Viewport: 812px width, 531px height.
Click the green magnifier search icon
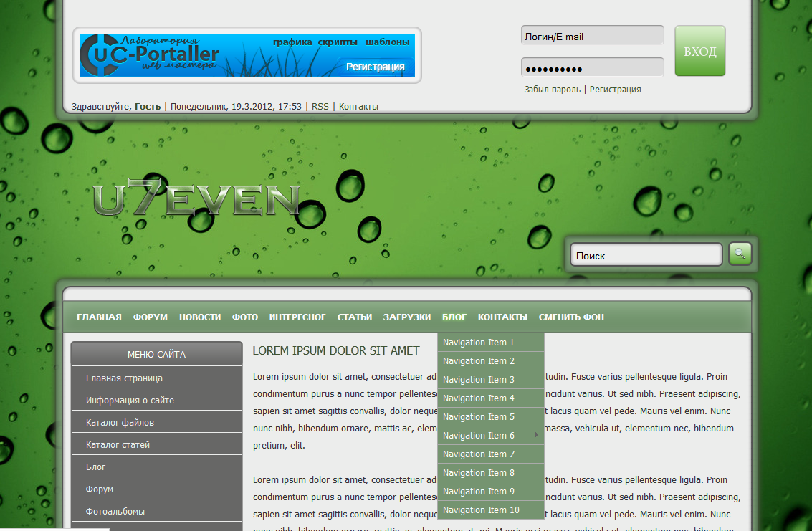[740, 254]
